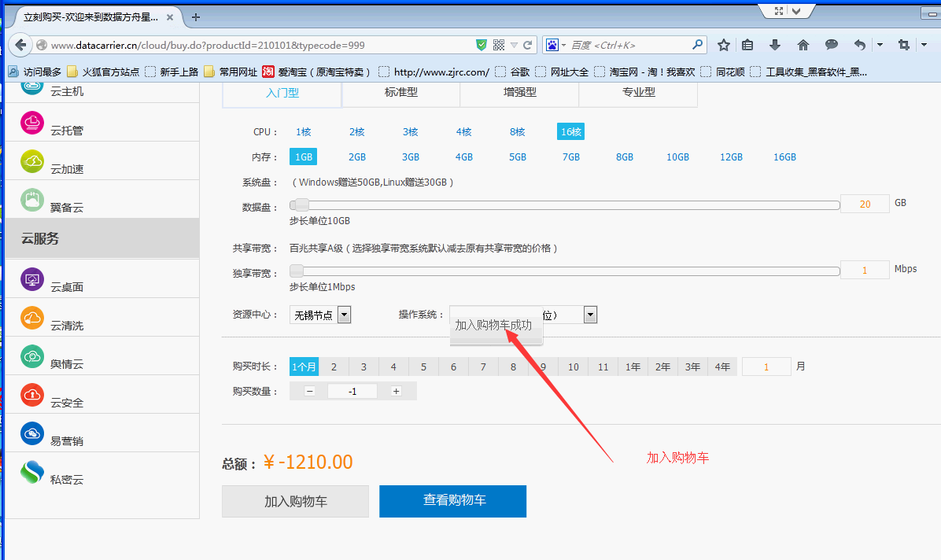Image resolution: width=941 pixels, height=560 pixels.
Task: Select CPU 16核 option
Action: [x=570, y=132]
